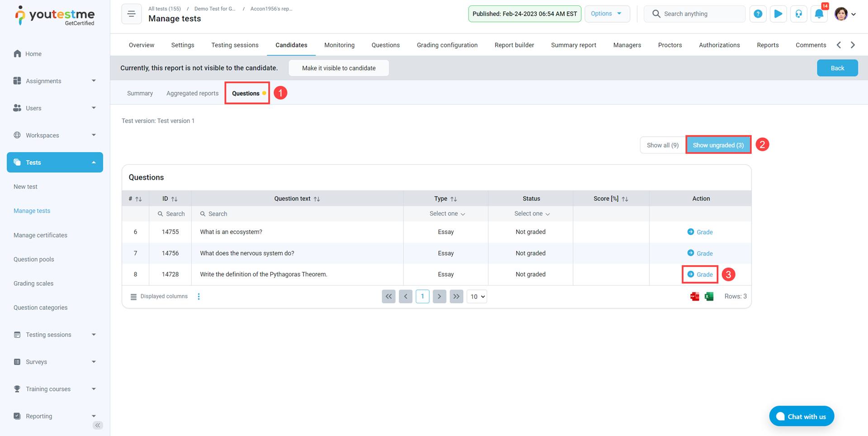The width and height of the screenshot is (868, 436).
Task: Open the help question mark icon
Action: pos(758,14)
